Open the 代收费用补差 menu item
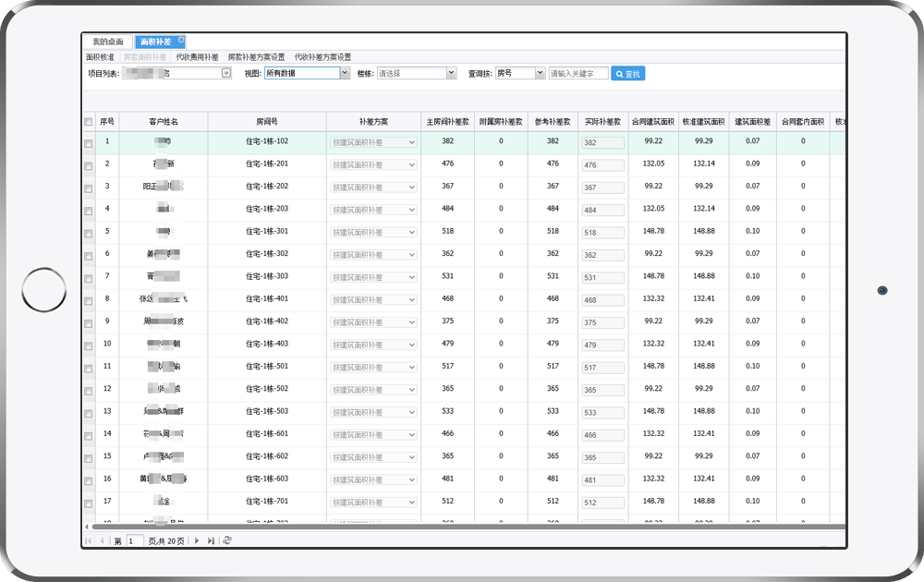Viewport: 924px width, 582px height. (197, 57)
